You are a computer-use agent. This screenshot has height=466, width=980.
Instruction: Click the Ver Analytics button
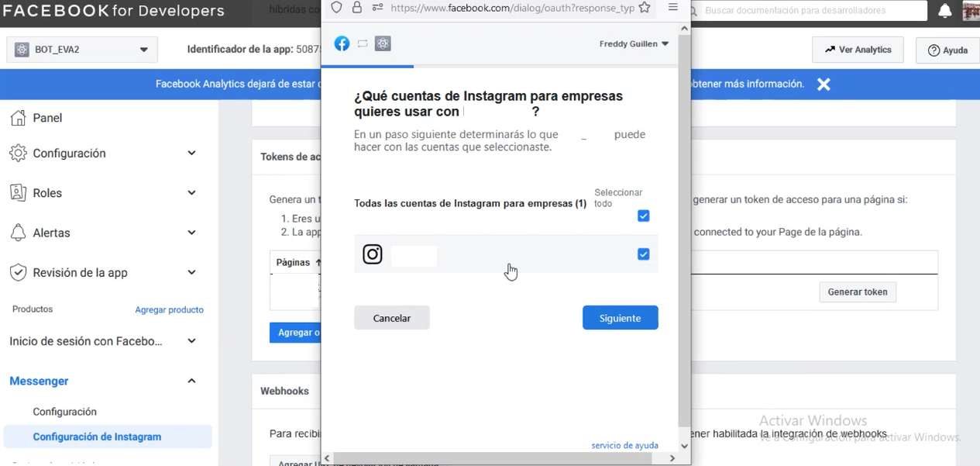[x=858, y=50]
